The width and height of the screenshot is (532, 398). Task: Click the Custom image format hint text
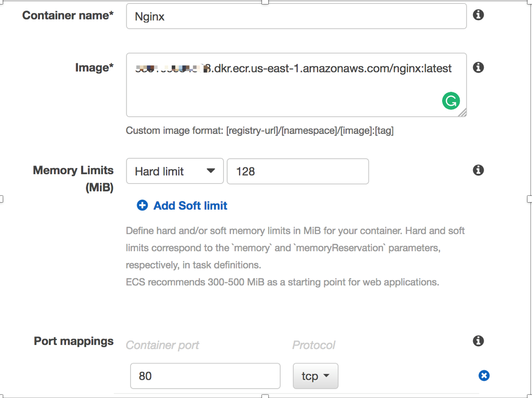pyautogui.click(x=260, y=131)
